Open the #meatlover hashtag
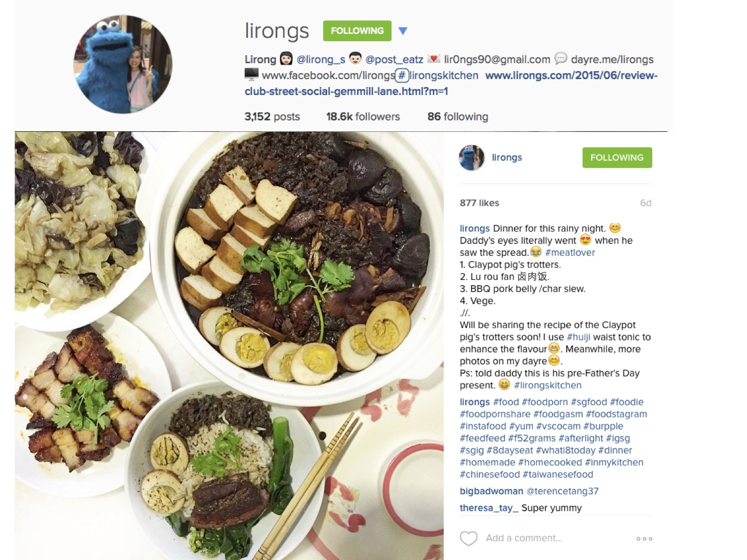This screenshot has height=560, width=747. point(570,252)
